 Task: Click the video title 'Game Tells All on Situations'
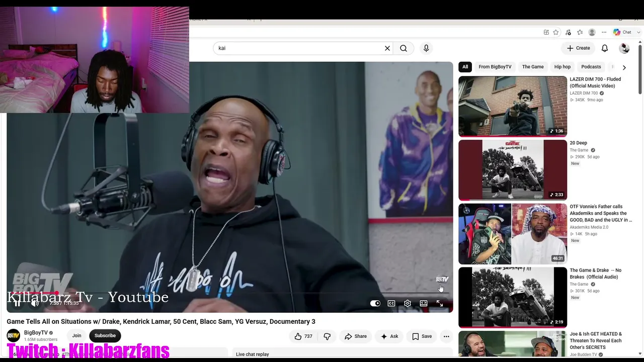pyautogui.click(x=161, y=322)
